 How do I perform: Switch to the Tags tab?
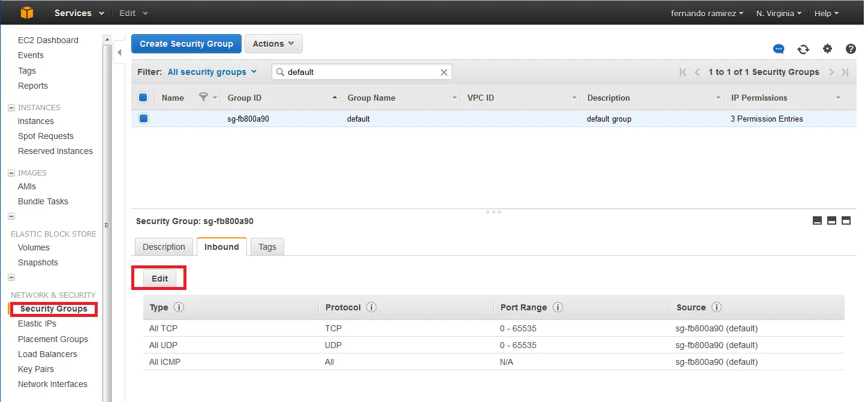[267, 247]
